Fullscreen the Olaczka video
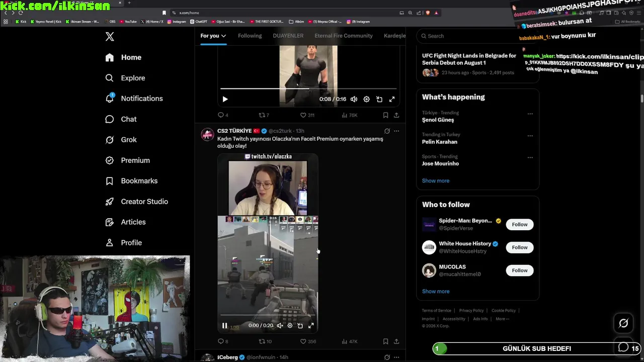 pos(311,326)
